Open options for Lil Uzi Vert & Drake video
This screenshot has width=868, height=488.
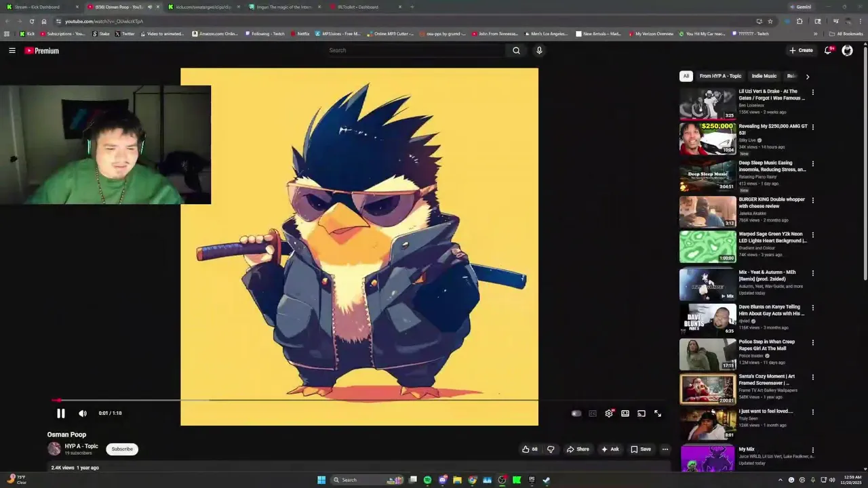813,92
